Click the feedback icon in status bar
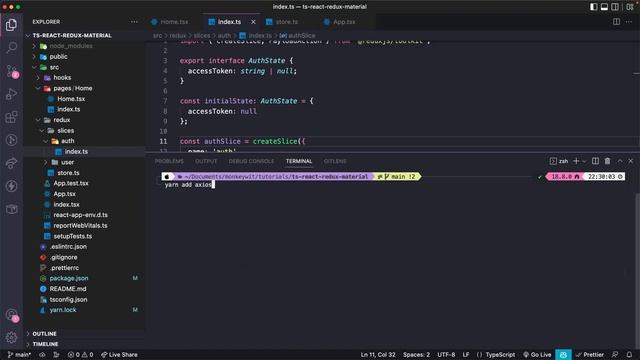Screen dimensions: 640x360 click(x=615, y=355)
